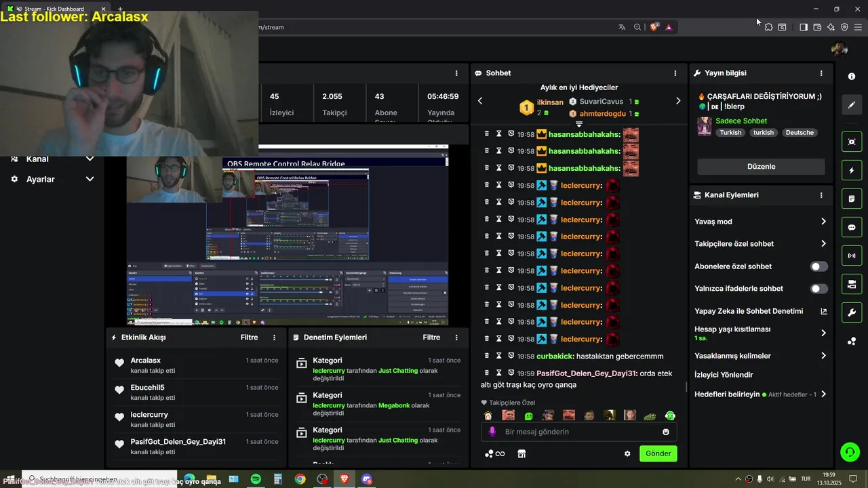Collapse the top gifters leaderboard handle

pos(579,125)
